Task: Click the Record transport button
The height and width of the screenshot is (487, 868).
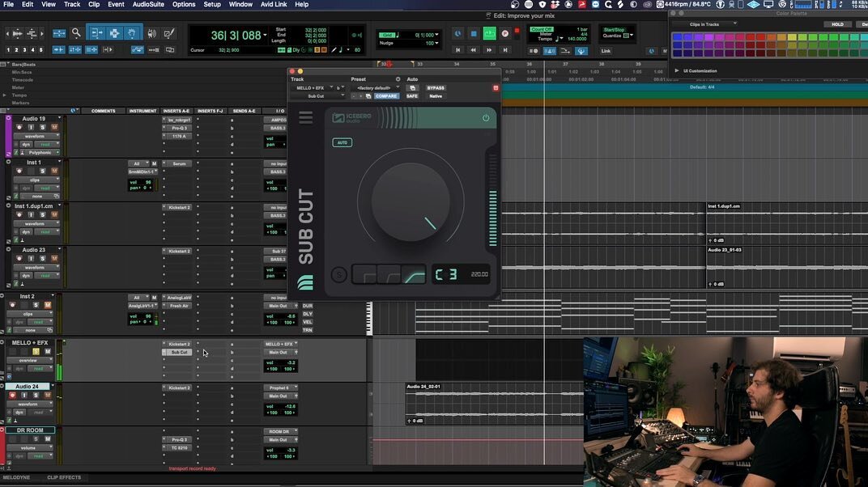Action: pos(505,34)
